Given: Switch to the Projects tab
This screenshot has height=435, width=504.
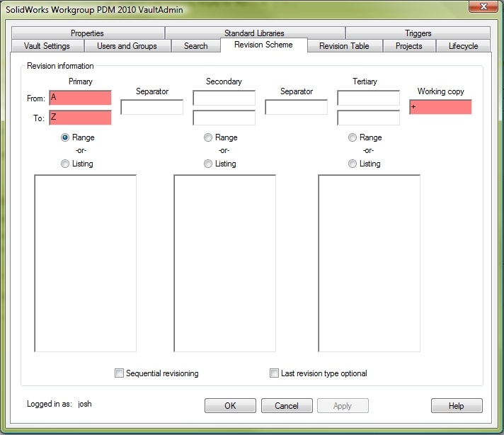Looking at the screenshot, I should click(x=409, y=46).
